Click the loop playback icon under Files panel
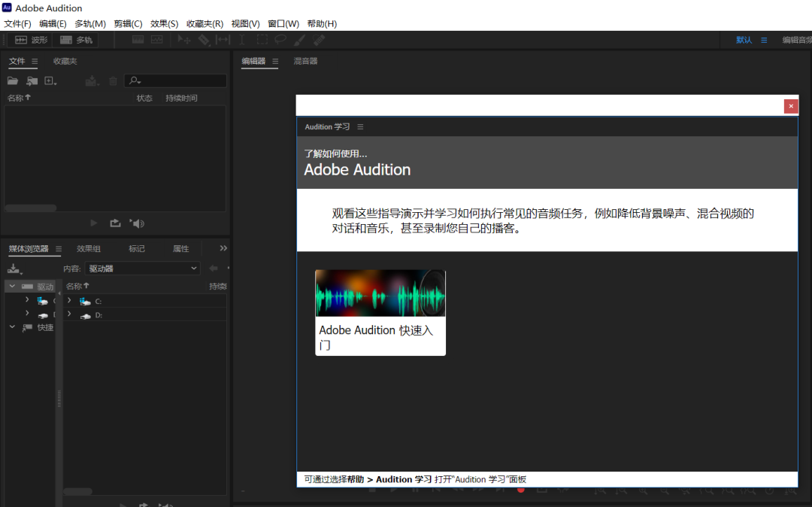 pyautogui.click(x=114, y=223)
